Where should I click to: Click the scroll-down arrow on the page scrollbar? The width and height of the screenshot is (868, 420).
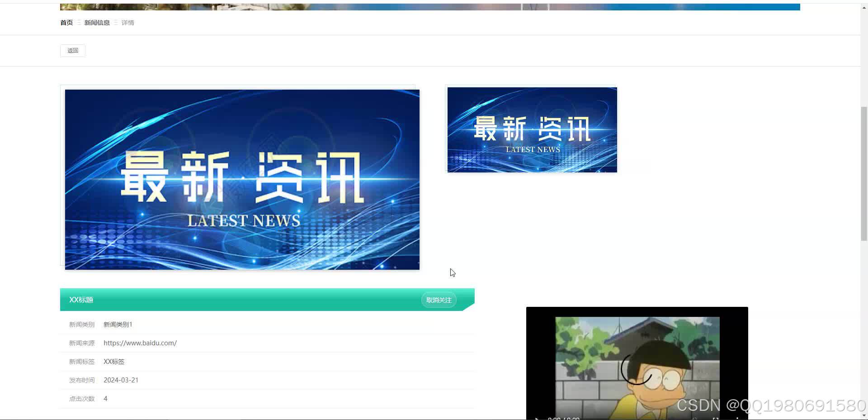coord(864,415)
